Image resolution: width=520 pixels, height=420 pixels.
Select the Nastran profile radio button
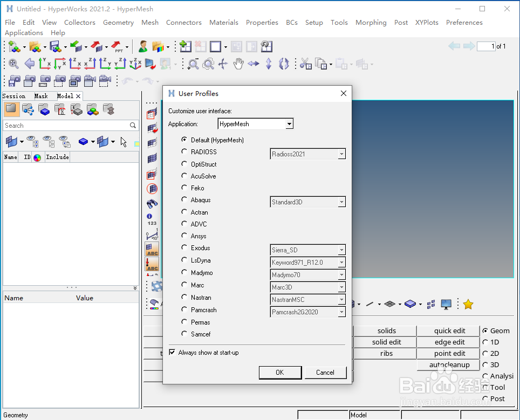(x=184, y=297)
